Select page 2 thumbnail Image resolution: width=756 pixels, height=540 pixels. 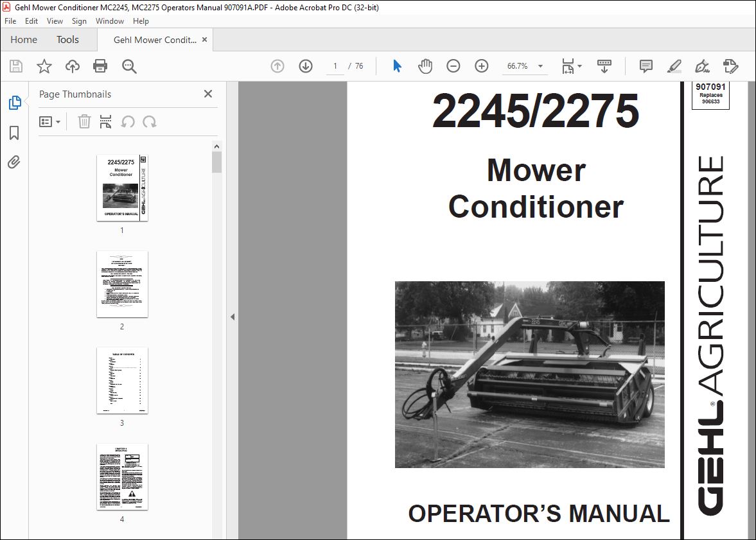(123, 284)
